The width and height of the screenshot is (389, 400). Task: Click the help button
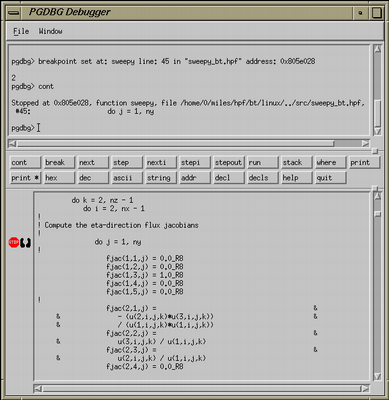[297, 178]
